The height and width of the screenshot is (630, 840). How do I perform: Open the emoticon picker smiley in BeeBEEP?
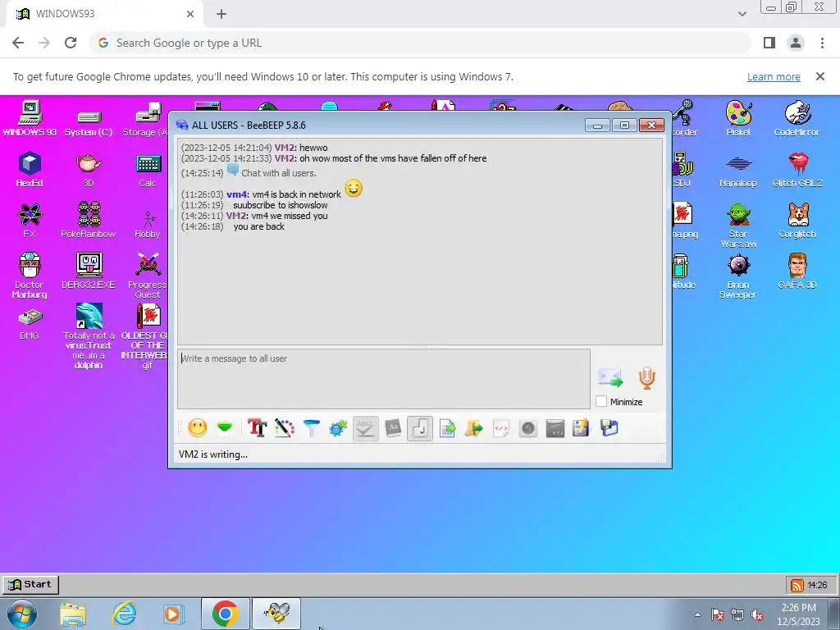[198, 428]
